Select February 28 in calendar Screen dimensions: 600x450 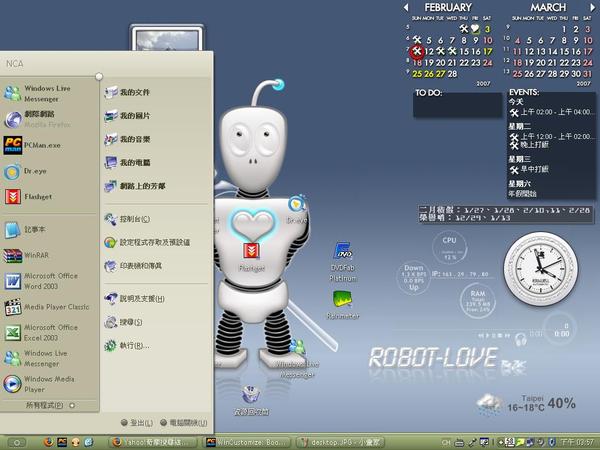pos(452,74)
